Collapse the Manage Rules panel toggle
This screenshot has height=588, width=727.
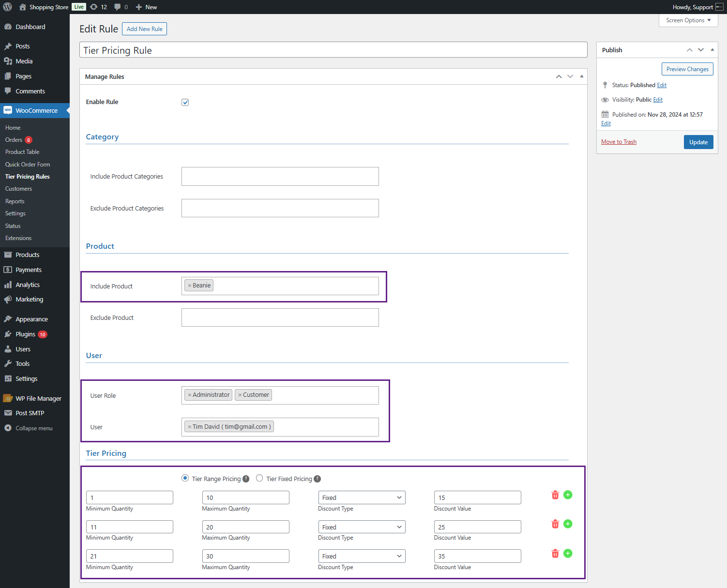[x=582, y=76]
